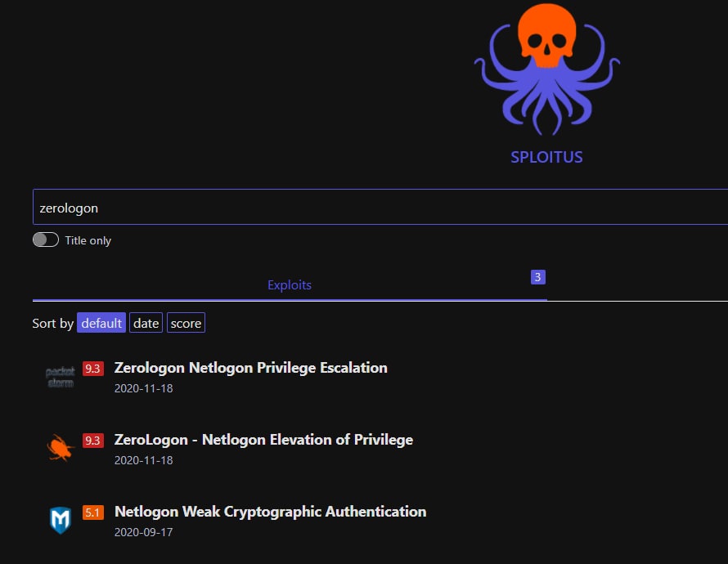
Task: Open ZeroLogon - Netlogon Elevation of Privilege result
Action: 263,440
